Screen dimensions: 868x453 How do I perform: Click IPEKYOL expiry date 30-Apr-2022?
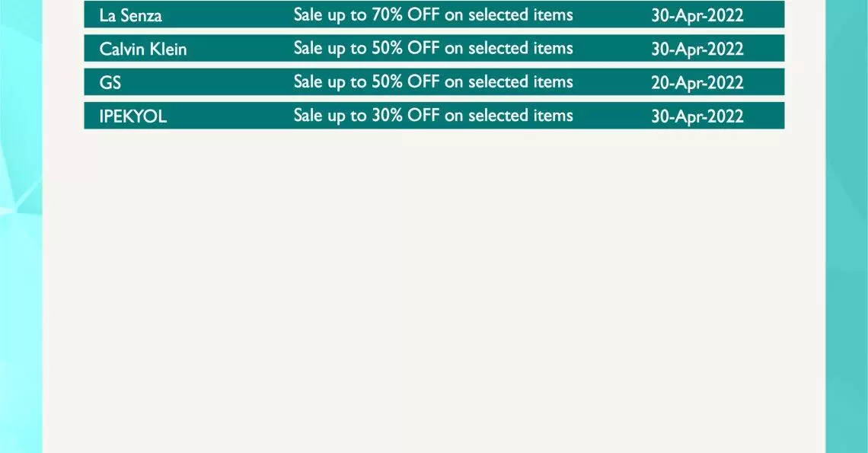click(697, 116)
